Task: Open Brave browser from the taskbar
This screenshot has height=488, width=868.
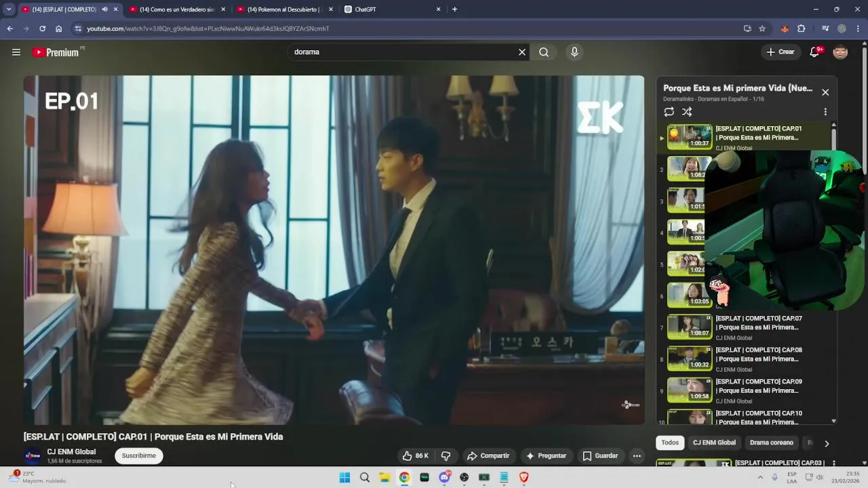Action: click(524, 478)
